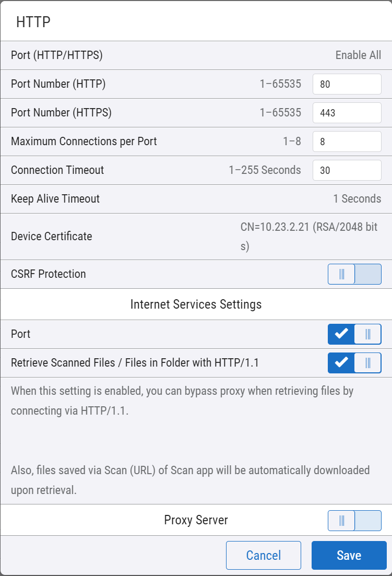Click the Internet Services Settings heading
This screenshot has width=392, height=576.
[196, 304]
